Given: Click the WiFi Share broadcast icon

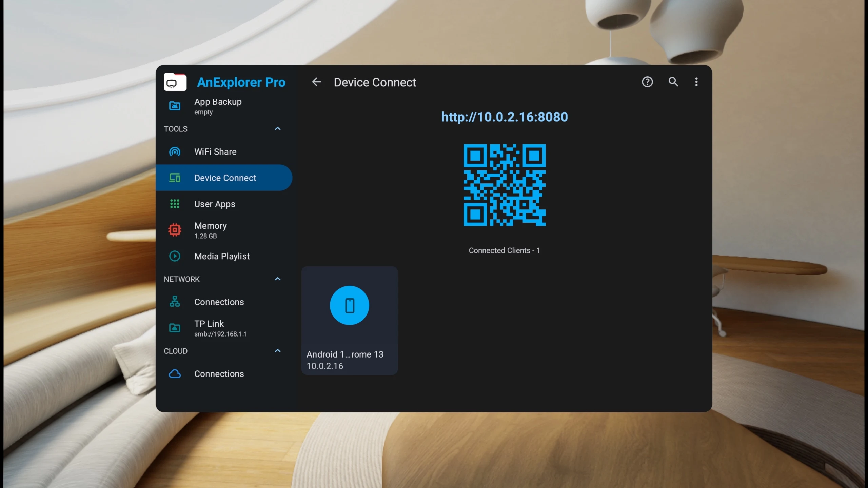Looking at the screenshot, I should (x=175, y=152).
